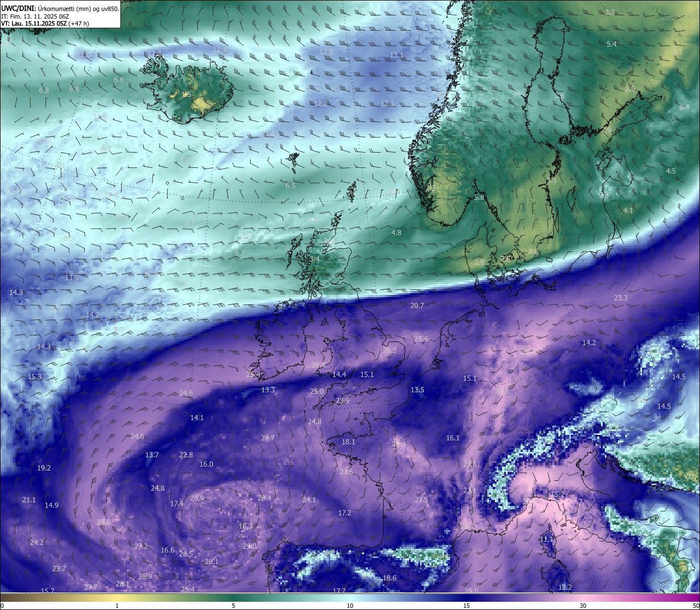Click the 'UWC/DINI' title text
Viewport: 700px width, 610px height.
pyautogui.click(x=19, y=8)
